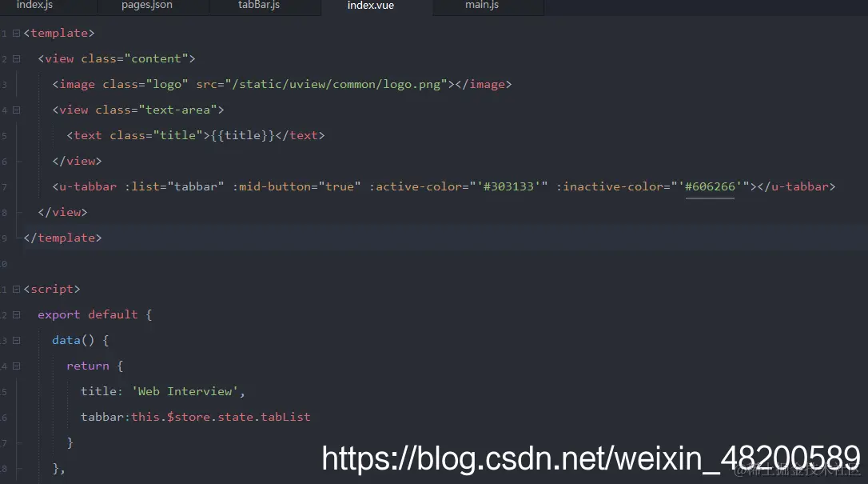The image size is (868, 484).
Task: Open the pages.json tab
Action: pos(147,5)
